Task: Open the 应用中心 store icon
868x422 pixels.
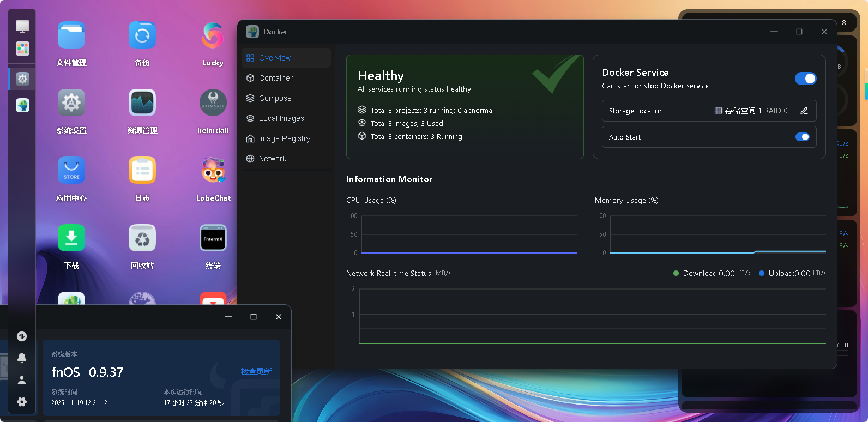Action: pos(71,171)
